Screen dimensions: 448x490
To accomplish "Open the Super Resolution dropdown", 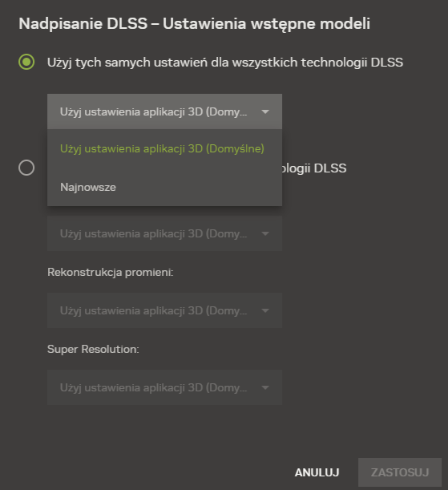I will point(164,387).
